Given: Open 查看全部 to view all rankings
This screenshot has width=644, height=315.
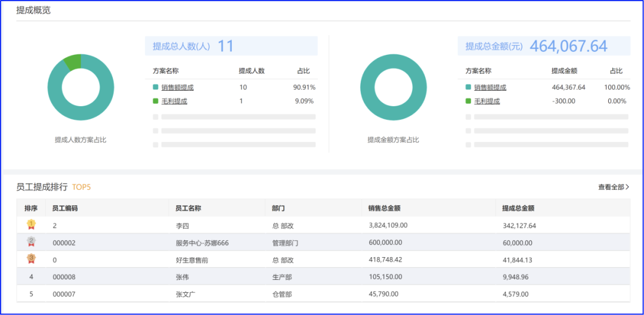Looking at the screenshot, I should [x=614, y=187].
